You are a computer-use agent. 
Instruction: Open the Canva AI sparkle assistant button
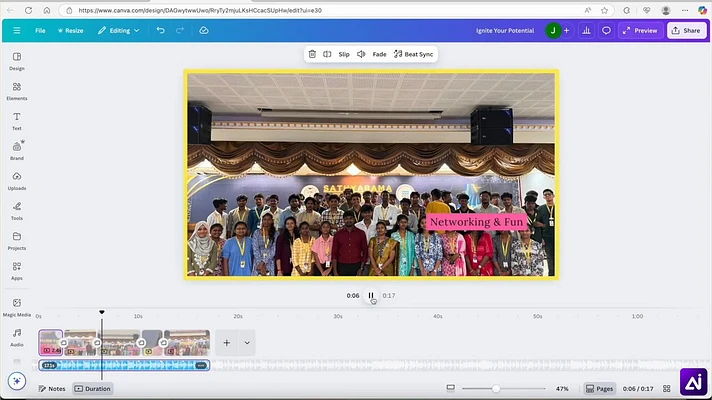(x=17, y=381)
